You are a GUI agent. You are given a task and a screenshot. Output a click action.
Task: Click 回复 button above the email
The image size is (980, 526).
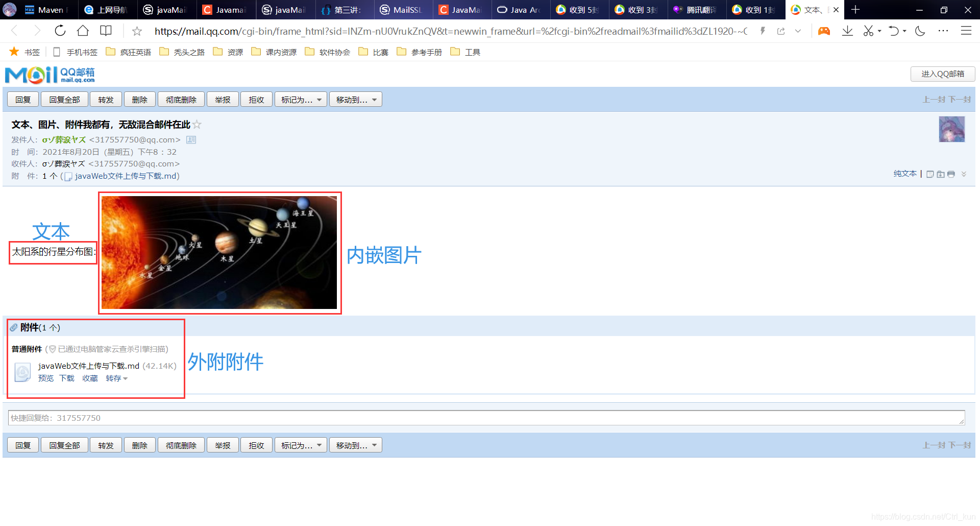coord(23,100)
